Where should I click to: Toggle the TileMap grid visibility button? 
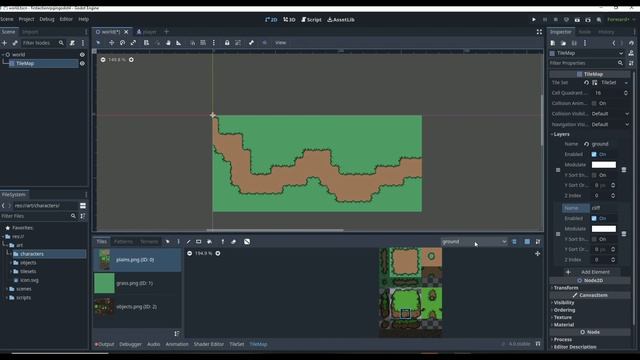[527, 242]
